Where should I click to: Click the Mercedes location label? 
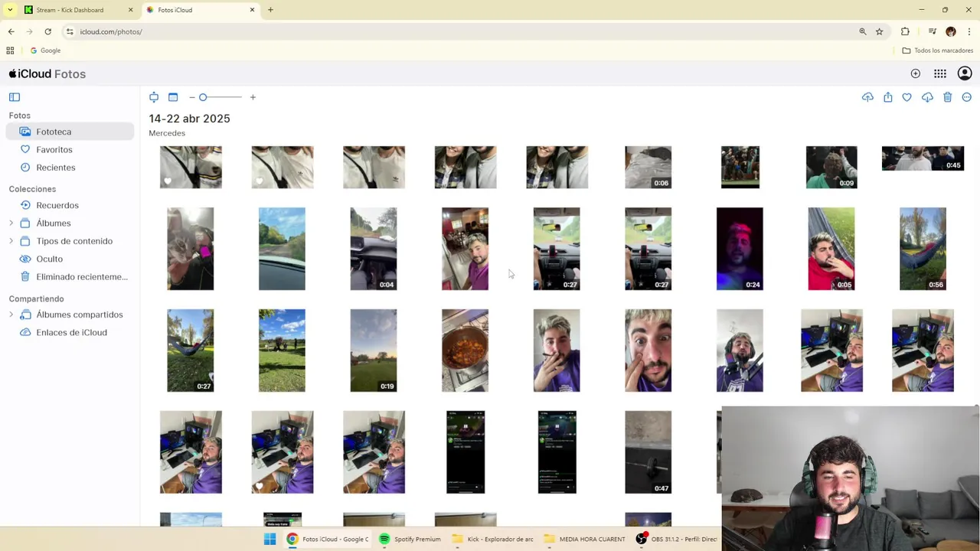click(167, 133)
